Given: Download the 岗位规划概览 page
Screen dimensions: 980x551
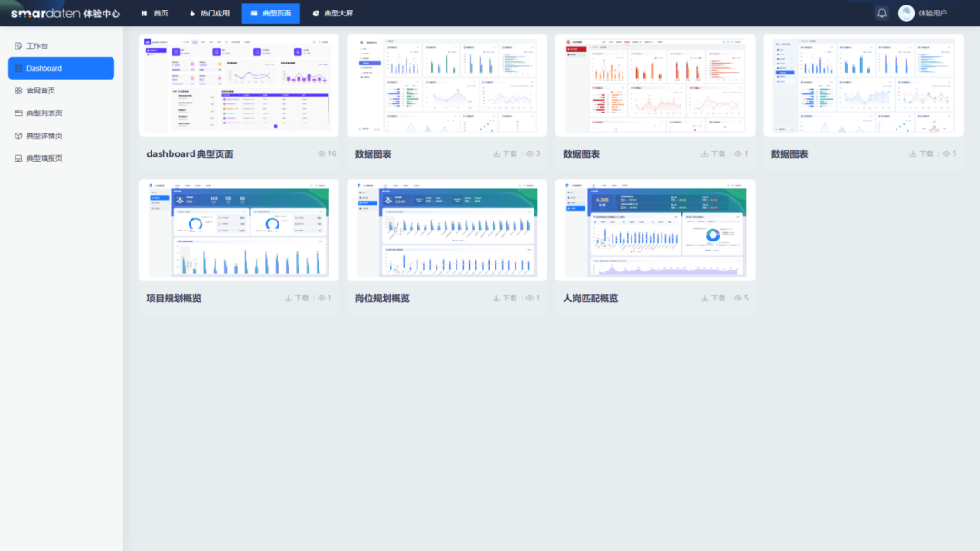Looking at the screenshot, I should pyautogui.click(x=505, y=299).
